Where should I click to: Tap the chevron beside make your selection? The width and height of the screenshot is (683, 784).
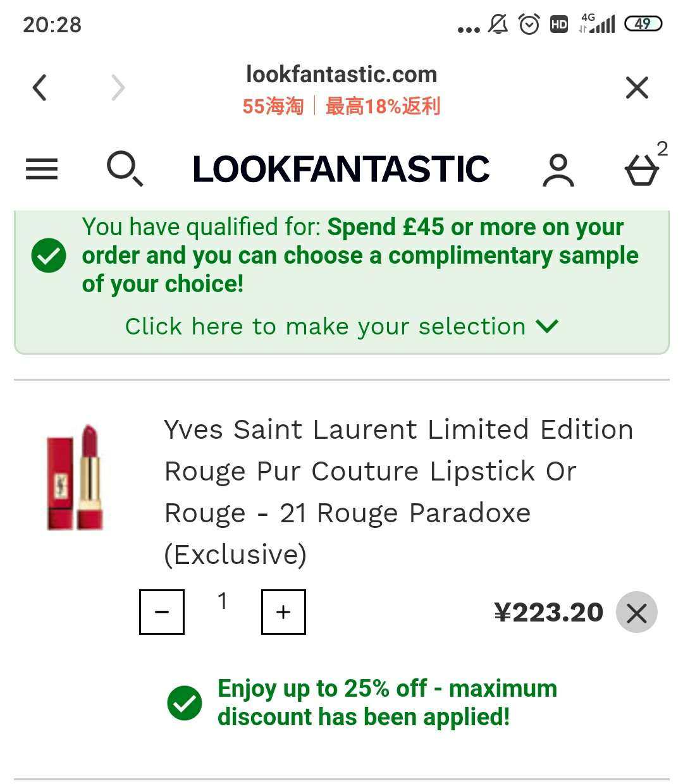[x=547, y=326]
